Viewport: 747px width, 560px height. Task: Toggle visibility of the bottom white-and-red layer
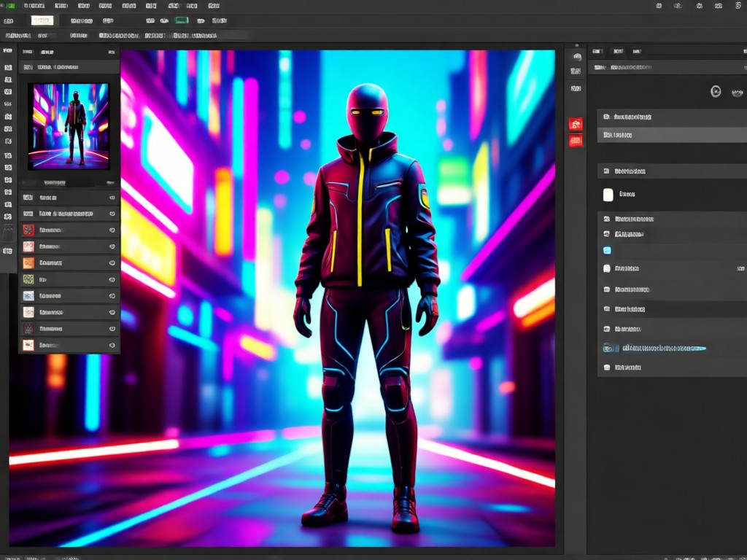112,345
